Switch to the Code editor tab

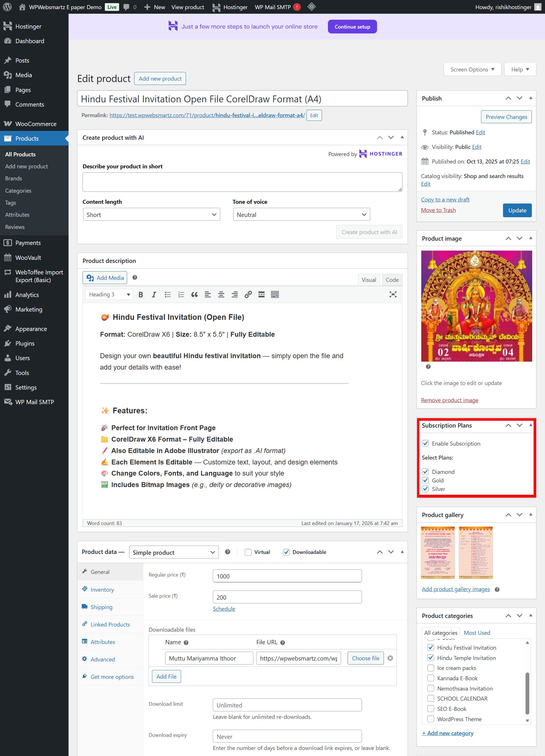click(x=392, y=280)
